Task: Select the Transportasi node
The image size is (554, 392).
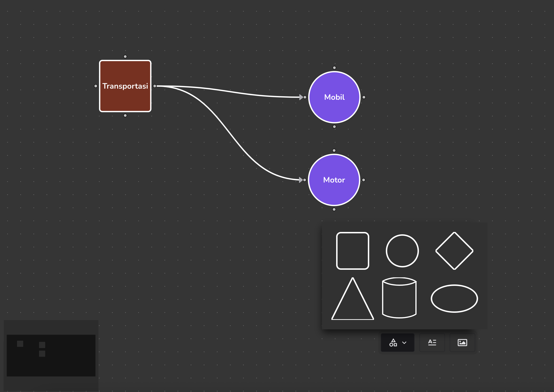Action: point(125,86)
